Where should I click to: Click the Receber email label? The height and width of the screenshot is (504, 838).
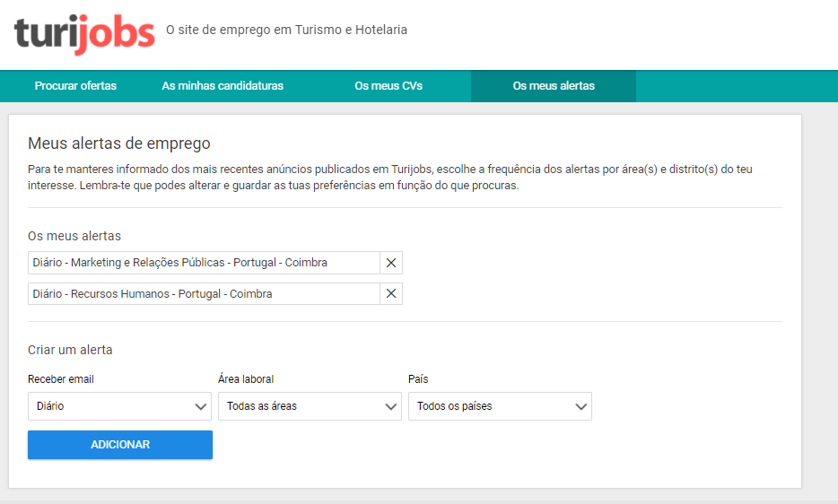pos(61,379)
